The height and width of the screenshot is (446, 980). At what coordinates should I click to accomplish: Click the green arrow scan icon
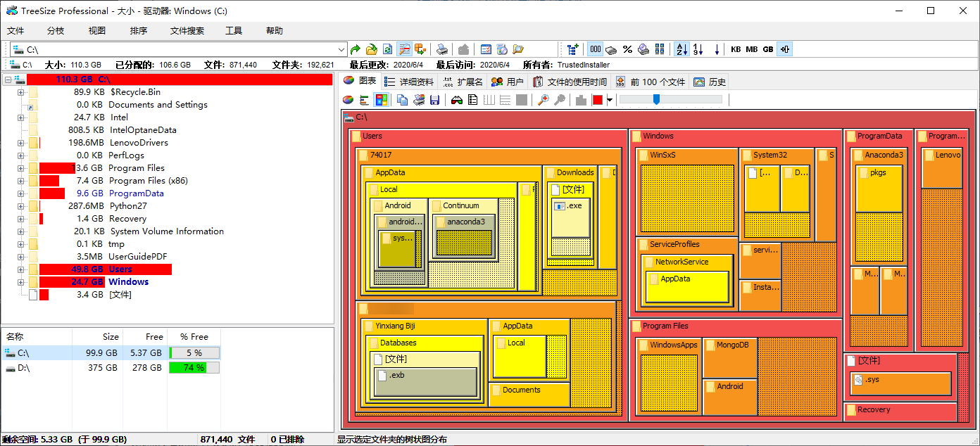356,49
